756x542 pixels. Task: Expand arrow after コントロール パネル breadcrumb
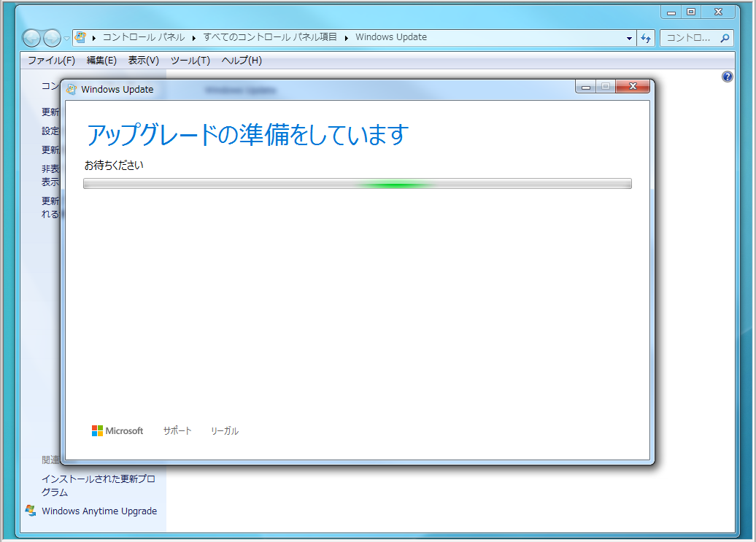[194, 38]
